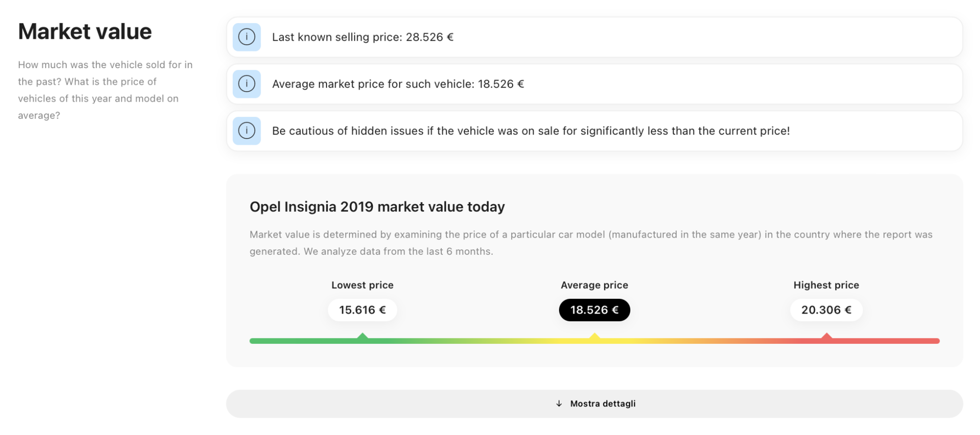The image size is (980, 435).
Task: Click info icon beside last known selling price
Action: pos(247,37)
